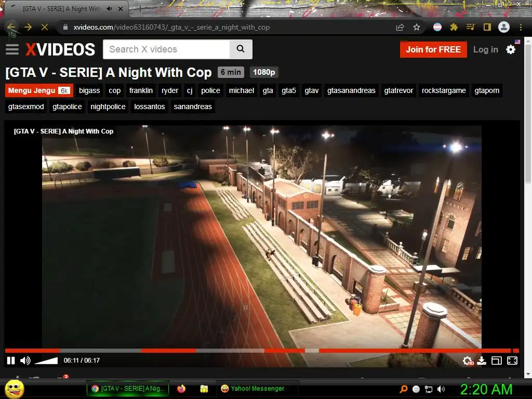
Task: Share this page from the address bar
Action: tap(400, 28)
